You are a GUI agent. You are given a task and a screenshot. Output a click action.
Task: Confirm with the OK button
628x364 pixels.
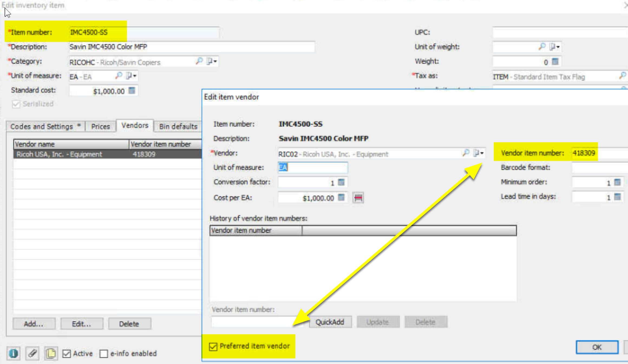pos(597,347)
